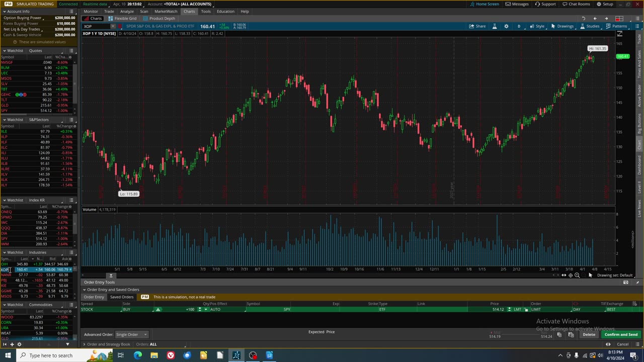Open chart toolbar list menu at far right
This screenshot has width=644, height=362.
pyautogui.click(x=637, y=26)
